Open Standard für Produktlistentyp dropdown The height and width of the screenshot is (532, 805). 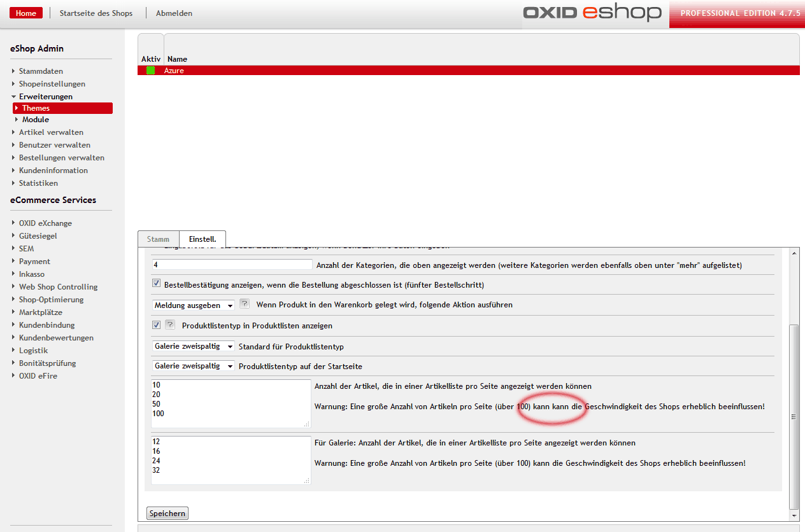click(x=194, y=346)
